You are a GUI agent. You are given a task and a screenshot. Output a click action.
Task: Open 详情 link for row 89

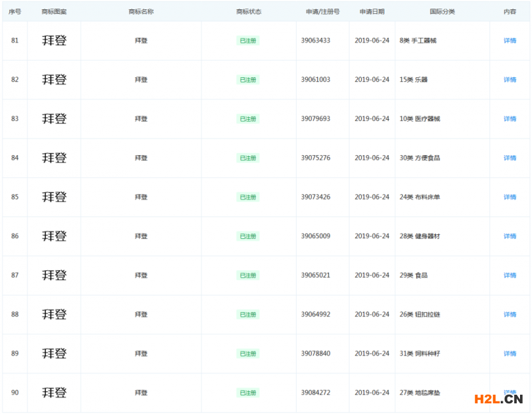click(x=509, y=353)
